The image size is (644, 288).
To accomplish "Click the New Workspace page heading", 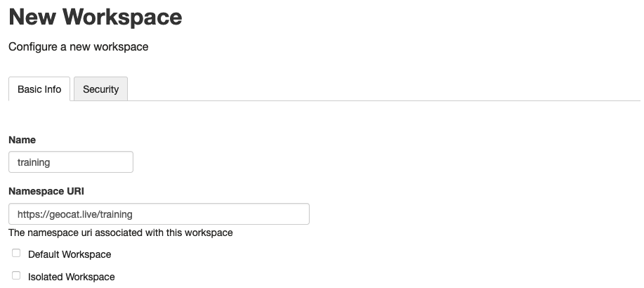I will click(x=96, y=16).
